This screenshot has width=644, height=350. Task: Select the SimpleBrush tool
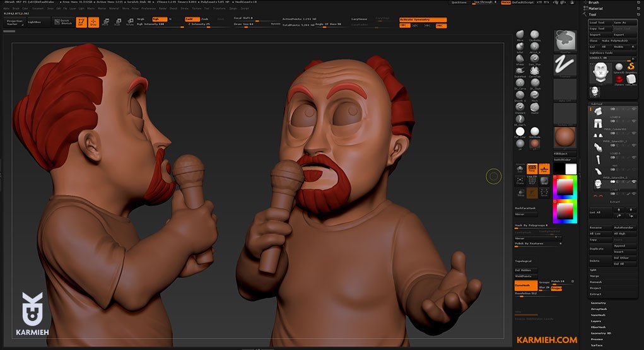point(631,67)
